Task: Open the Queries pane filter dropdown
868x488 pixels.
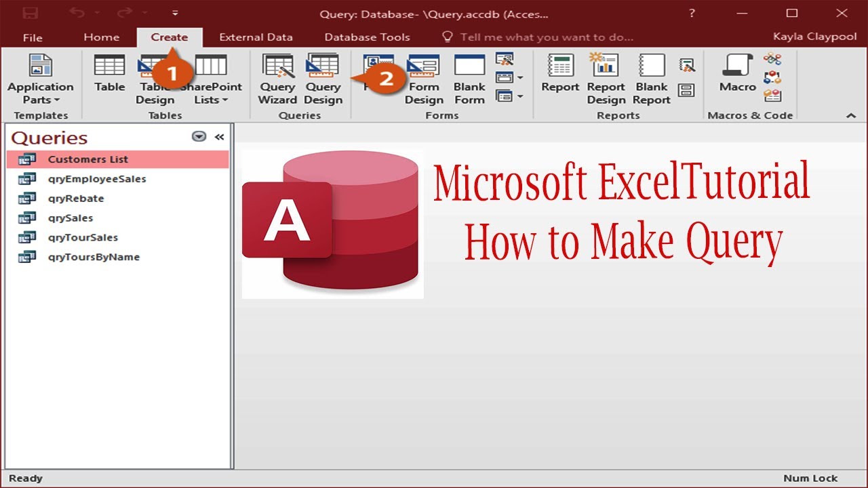Action: pos(199,136)
